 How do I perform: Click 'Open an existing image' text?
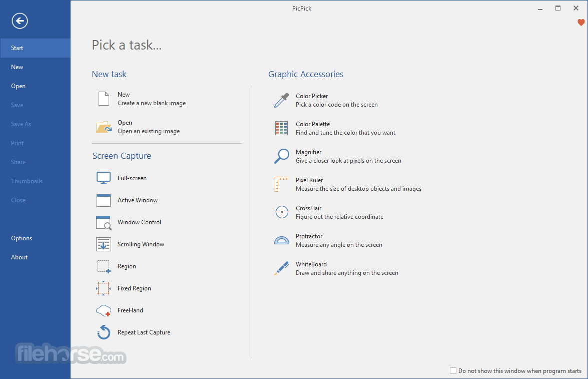pyautogui.click(x=149, y=131)
